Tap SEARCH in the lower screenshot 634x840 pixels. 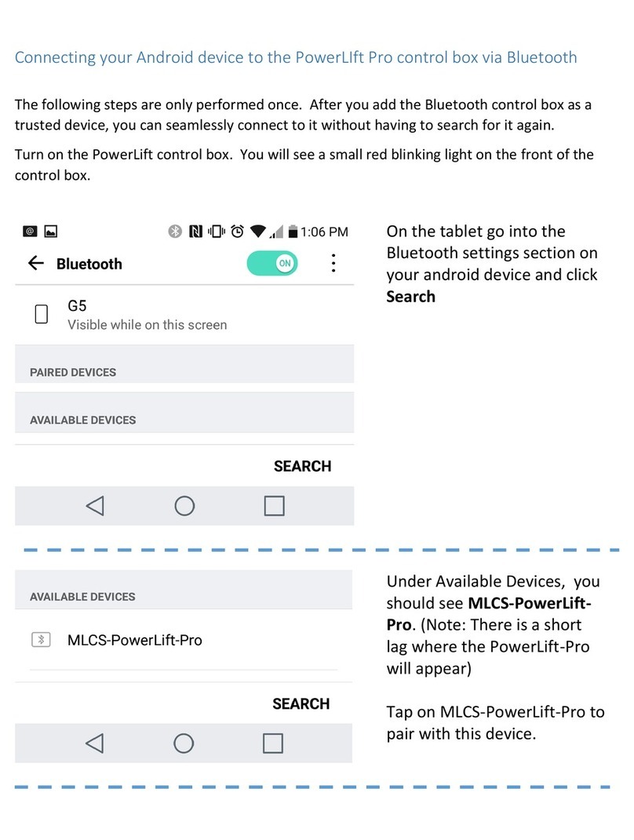point(301,703)
